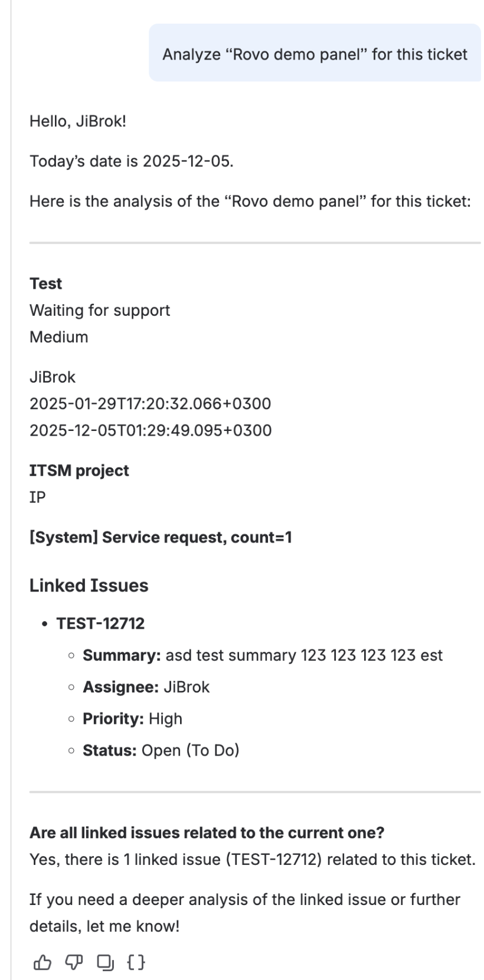The height and width of the screenshot is (980, 484).
Task: Click the updated timestamp 2025-12-05
Action: tap(151, 430)
